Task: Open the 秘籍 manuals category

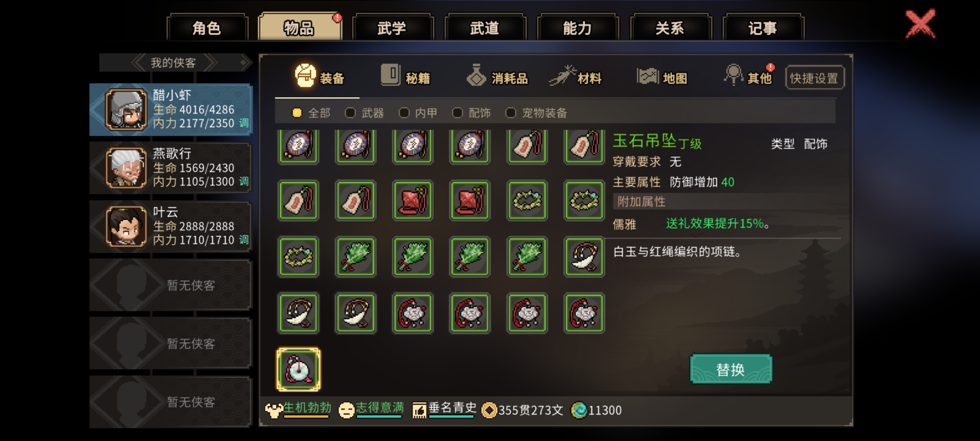Action: tap(405, 76)
